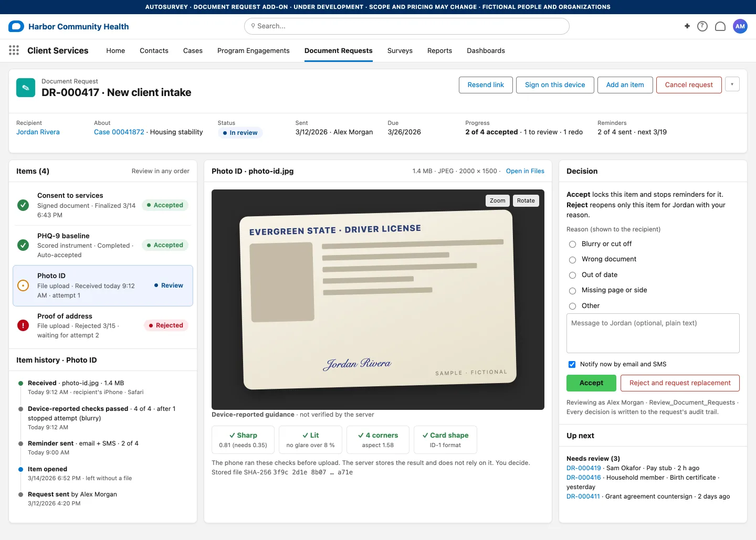Screen dimensions: 756x540
Task: Click the plus quick-create icon in header
Action: pos(687,26)
